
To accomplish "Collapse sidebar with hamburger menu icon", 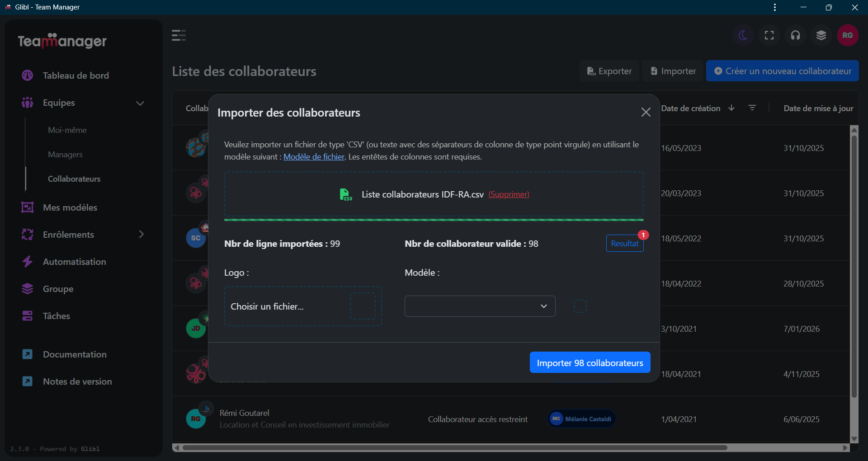I will coord(179,35).
